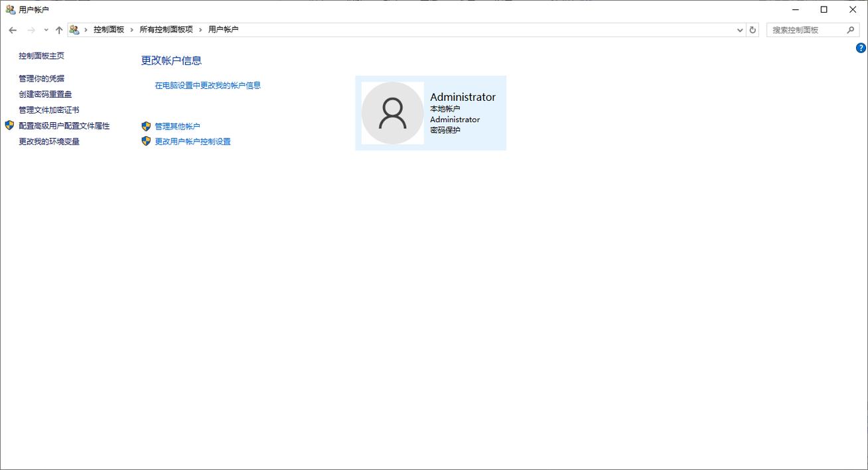Click the Up one level arrow
Screen dimensions: 868x470
tap(59, 30)
